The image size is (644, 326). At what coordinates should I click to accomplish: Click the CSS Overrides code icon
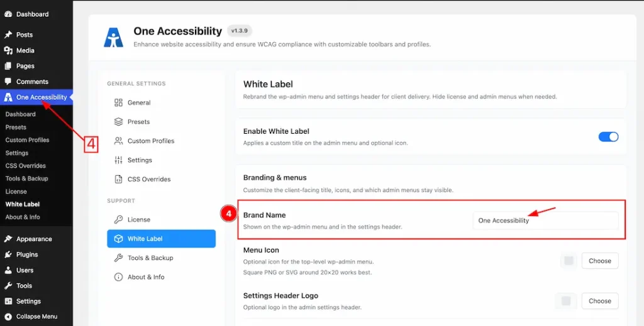point(118,179)
